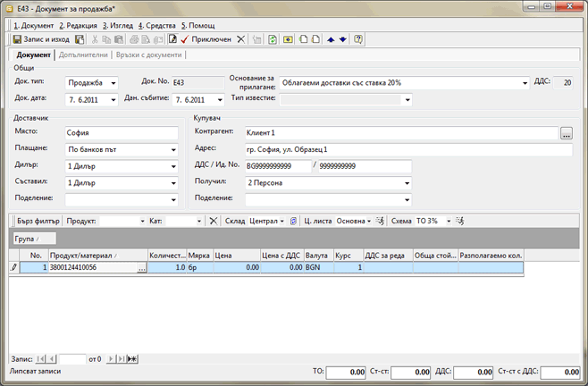Viewport: 588px width, 386px height.
Task: Open the Склад Централ dropdown
Action: click(282, 222)
